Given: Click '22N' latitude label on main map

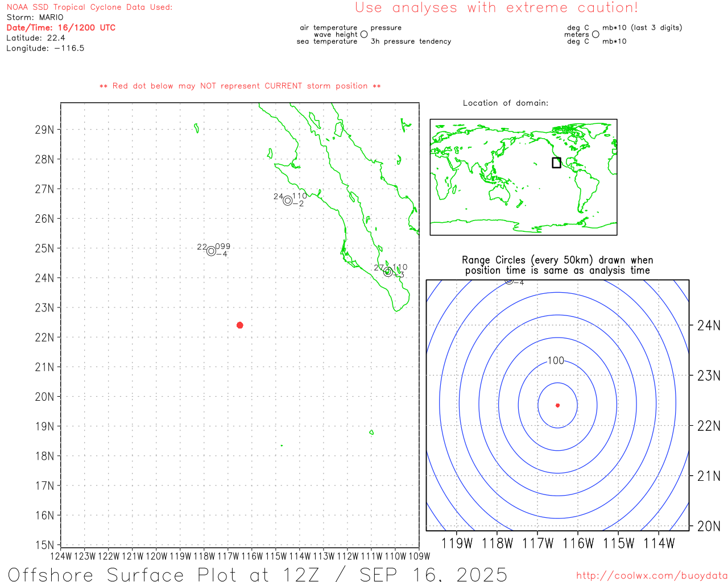Looking at the screenshot, I should point(44,338).
